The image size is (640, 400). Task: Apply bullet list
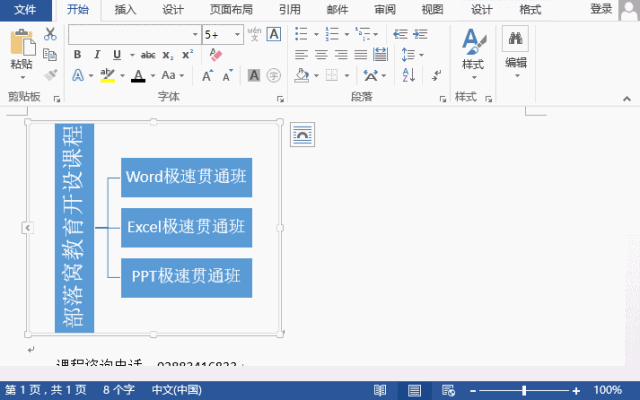[301, 34]
